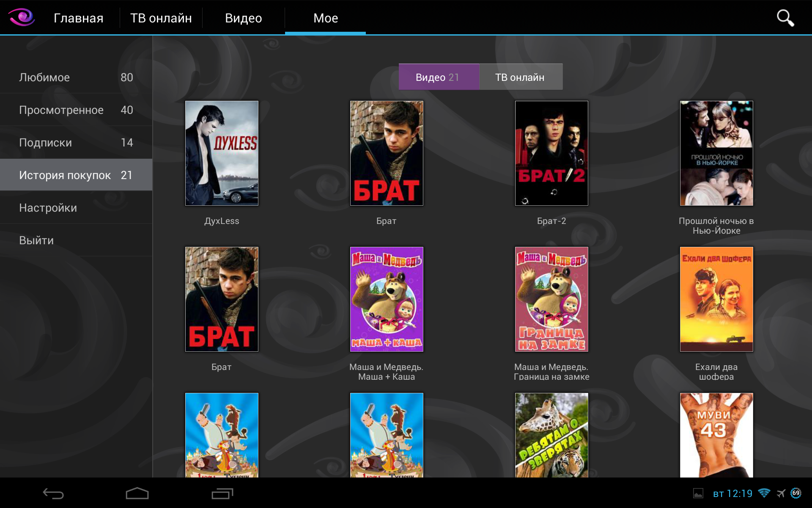Go to the Главная tab

(78, 18)
